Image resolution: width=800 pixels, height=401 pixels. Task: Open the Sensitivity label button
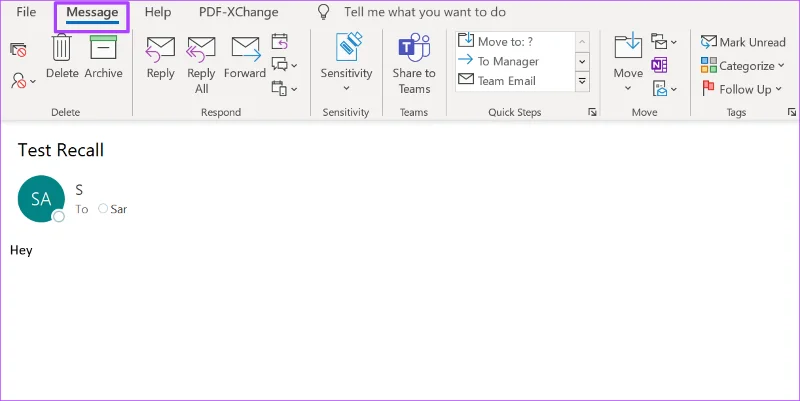point(346,61)
